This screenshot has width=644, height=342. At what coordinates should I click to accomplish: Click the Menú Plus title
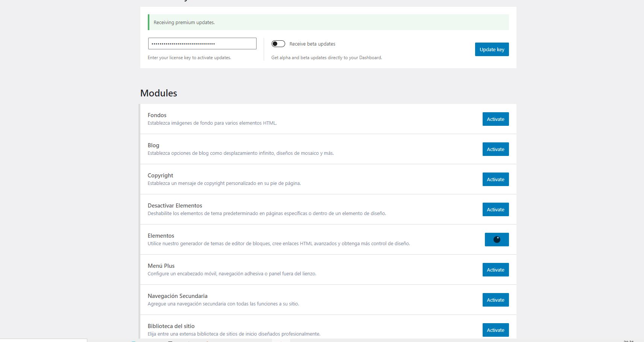click(161, 266)
